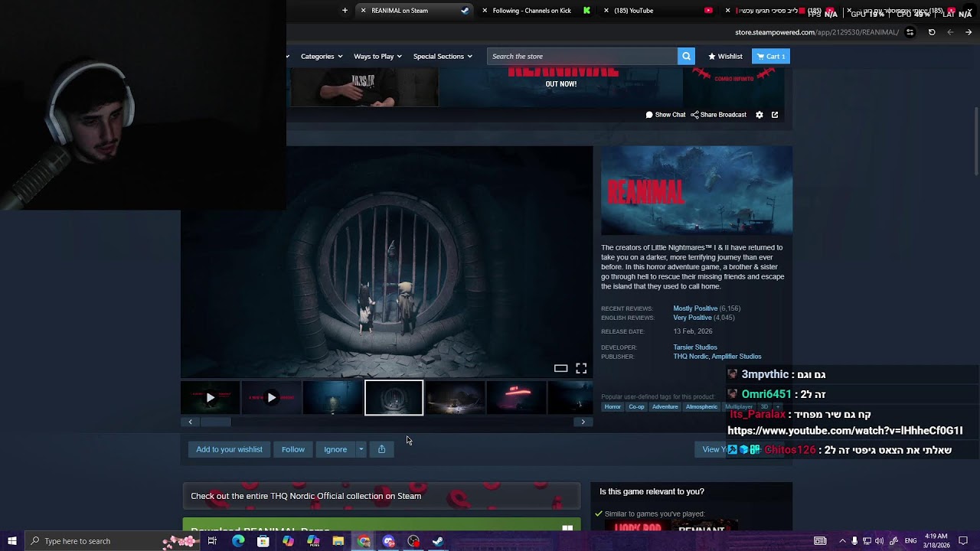Open the Ignore options dropdown arrow
This screenshot has width=980, height=551.
(361, 449)
